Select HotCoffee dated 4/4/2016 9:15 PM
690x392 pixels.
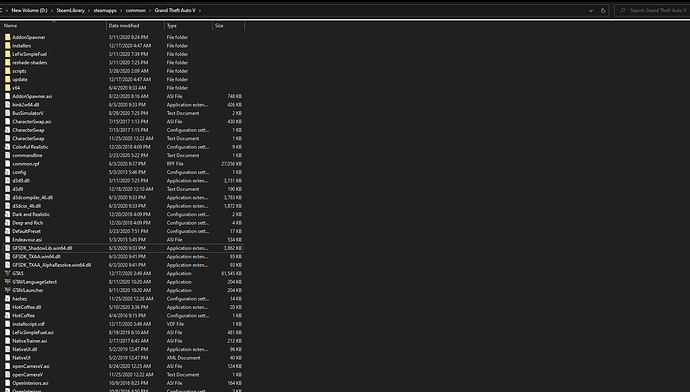(x=23, y=315)
